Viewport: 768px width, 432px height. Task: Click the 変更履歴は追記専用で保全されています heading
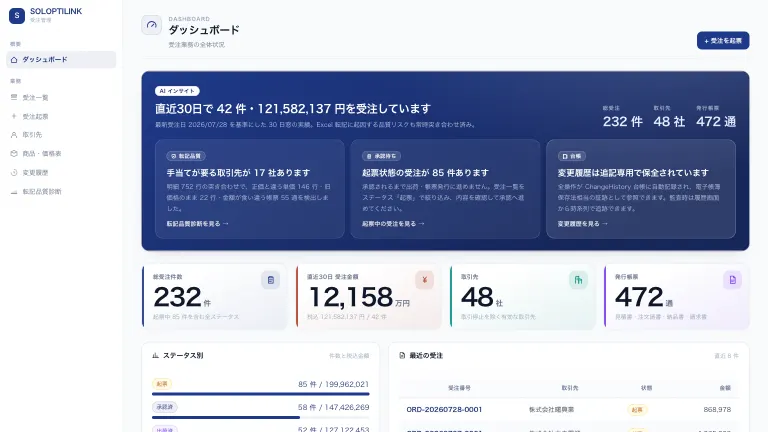633,173
